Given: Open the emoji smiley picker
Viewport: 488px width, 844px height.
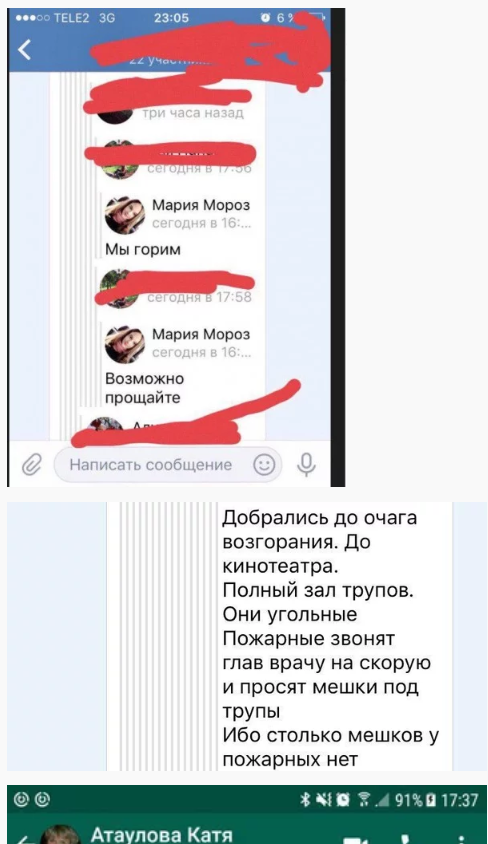Looking at the screenshot, I should point(264,465).
